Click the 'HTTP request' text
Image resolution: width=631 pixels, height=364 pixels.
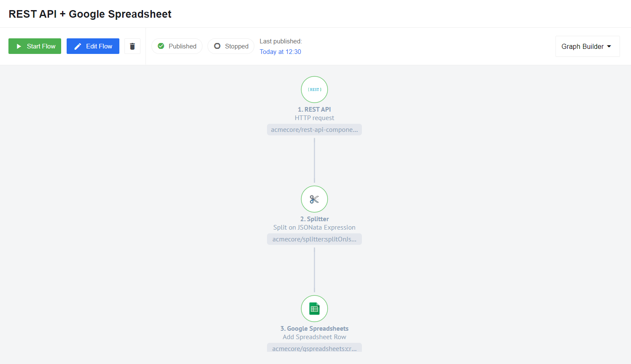(314, 118)
